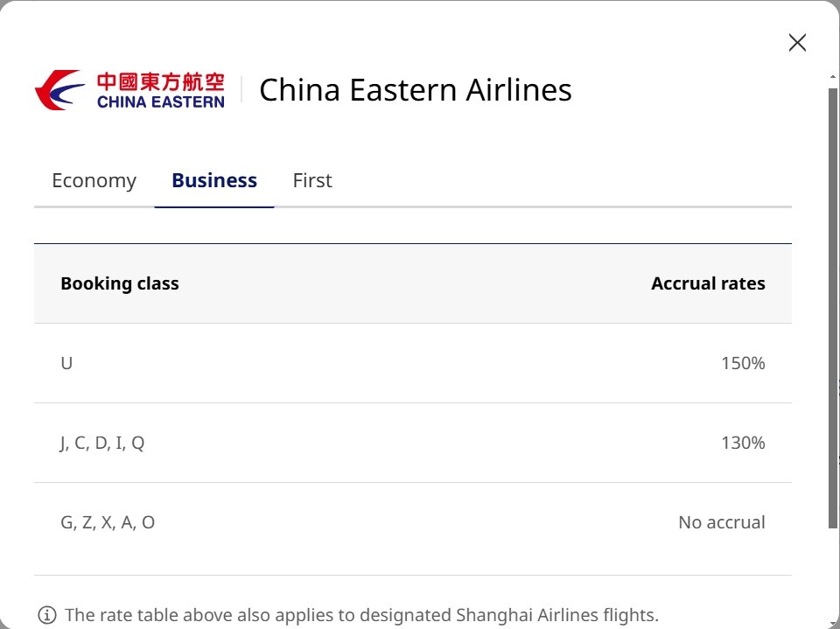
Task: Click the Shanghai Airlines note text
Action: pos(361,614)
